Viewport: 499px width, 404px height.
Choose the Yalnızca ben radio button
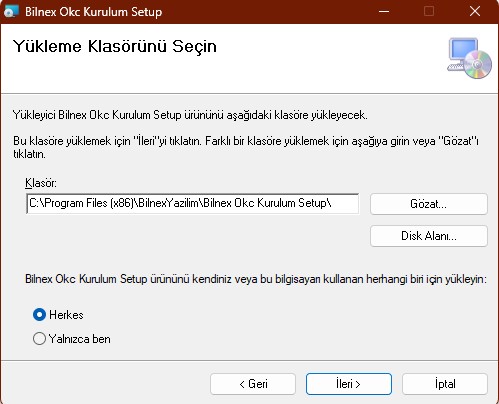[39, 339]
